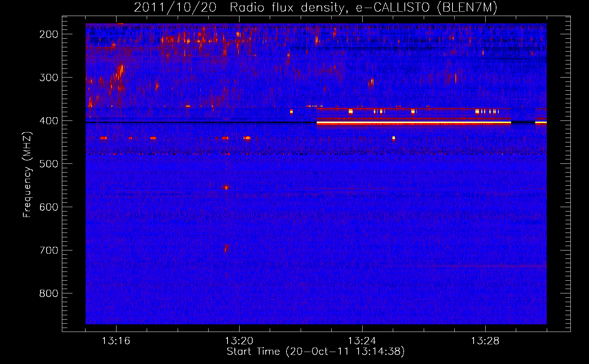Click the 'Frequency (MHZ)' axis label

coord(27,174)
